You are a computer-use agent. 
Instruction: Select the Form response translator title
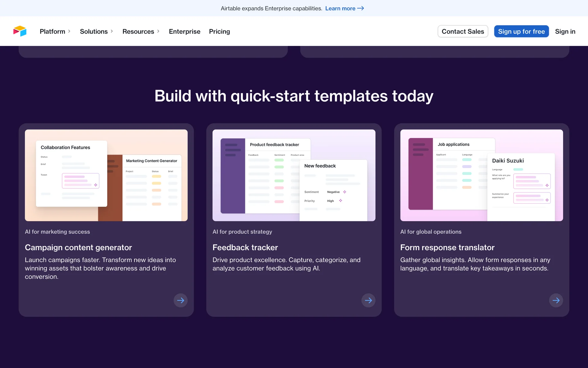click(447, 247)
